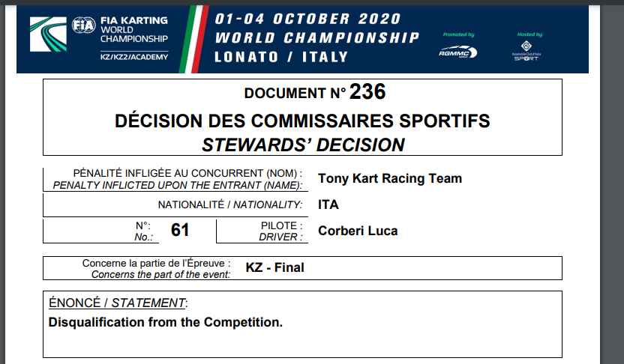
Task: Select the document number 236
Action: pos(367,92)
